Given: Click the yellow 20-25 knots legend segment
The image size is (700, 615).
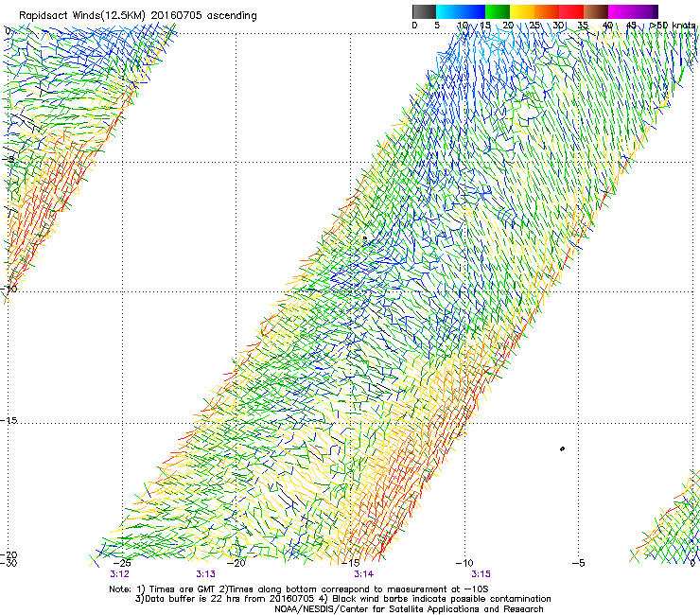Looking at the screenshot, I should [x=522, y=11].
